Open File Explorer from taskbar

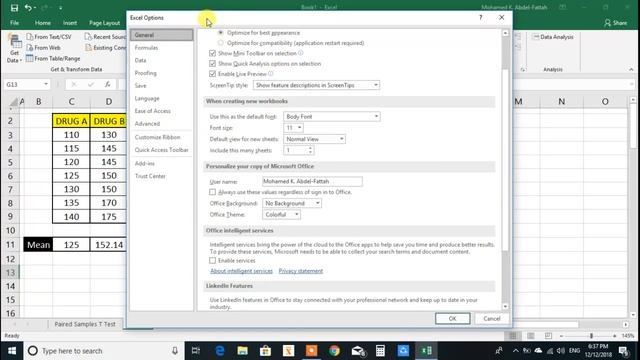242,351
